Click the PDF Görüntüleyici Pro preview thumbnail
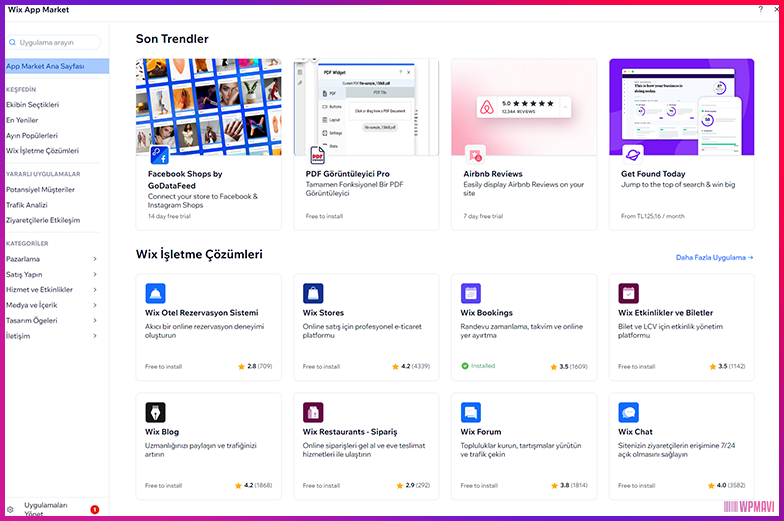 [x=366, y=107]
